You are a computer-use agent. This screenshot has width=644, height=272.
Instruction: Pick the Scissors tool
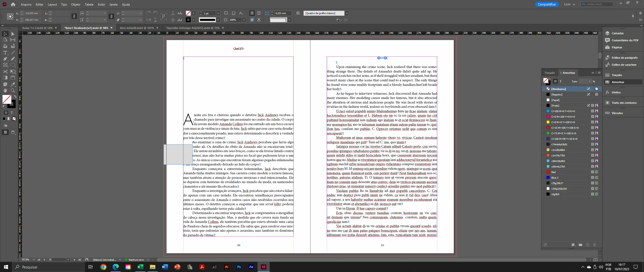tap(5, 72)
